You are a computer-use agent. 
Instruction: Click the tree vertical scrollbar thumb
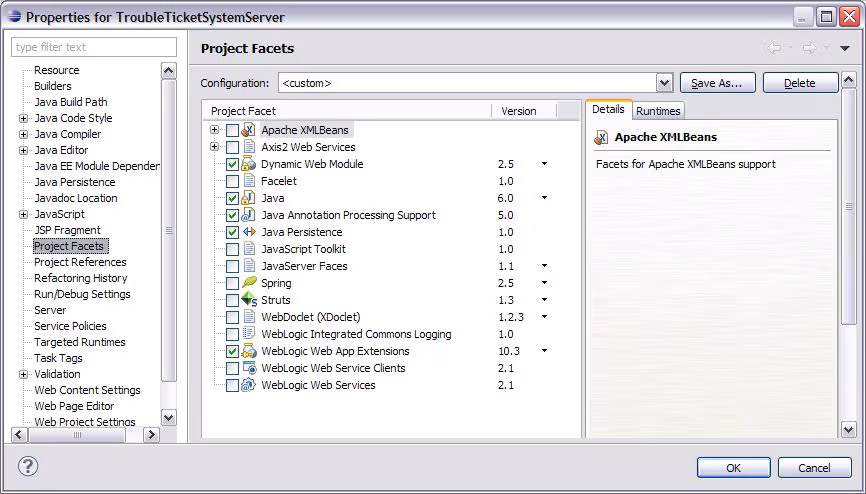click(169, 230)
